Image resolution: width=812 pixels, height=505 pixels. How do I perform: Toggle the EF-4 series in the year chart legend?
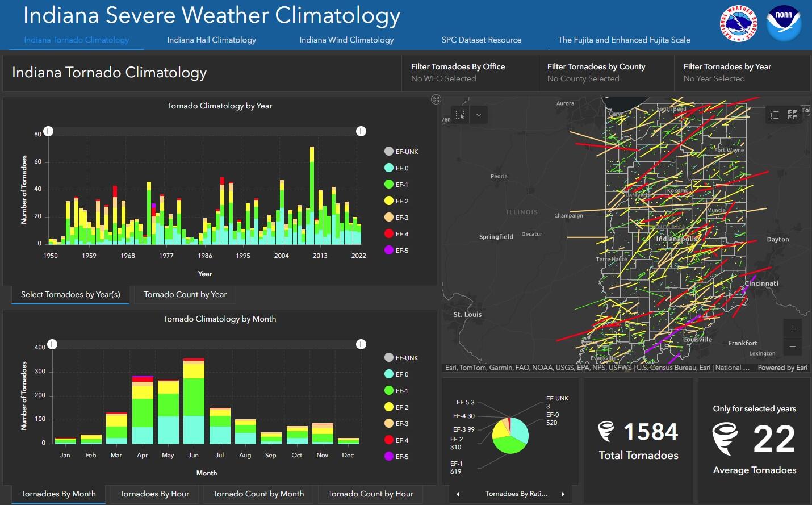pyautogui.click(x=397, y=233)
